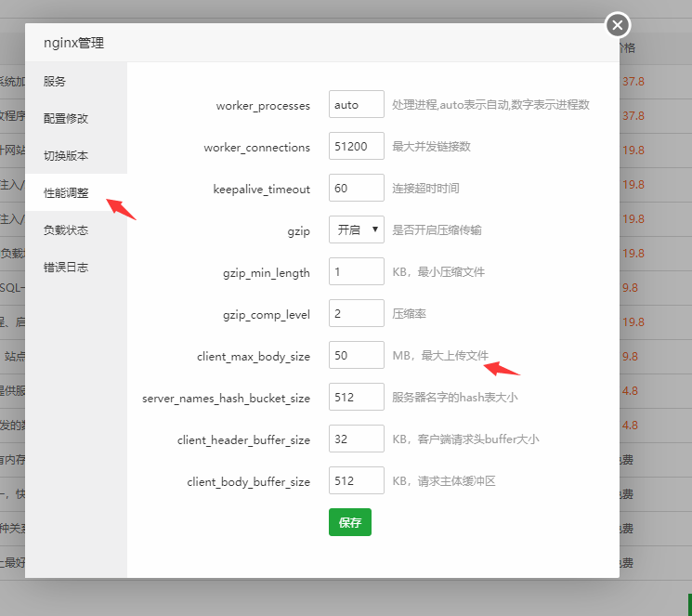Click the client_body_buffer_size label
Screen dimensions: 692x616
coord(248,482)
